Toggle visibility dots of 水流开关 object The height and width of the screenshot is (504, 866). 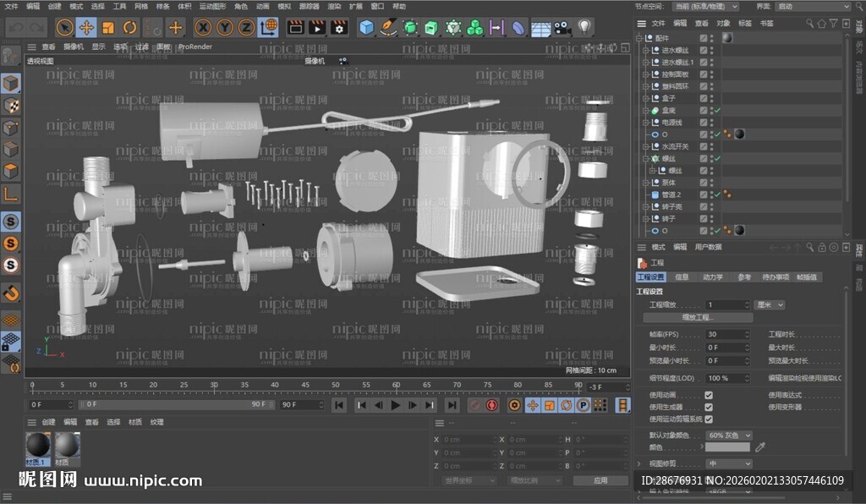711,146
